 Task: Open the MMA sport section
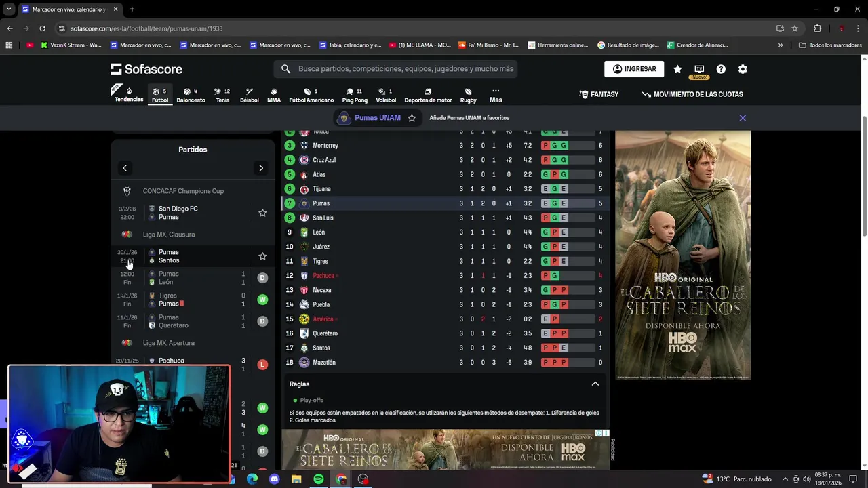(x=274, y=95)
